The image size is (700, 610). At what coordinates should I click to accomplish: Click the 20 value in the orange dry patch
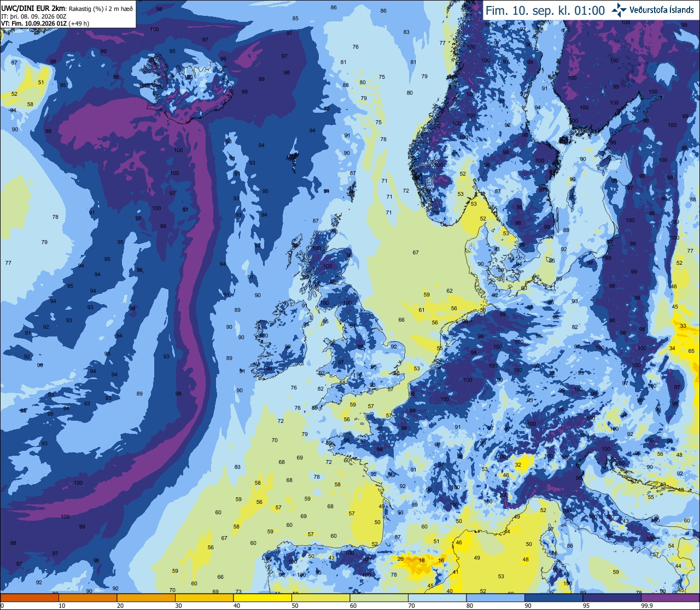(400, 559)
